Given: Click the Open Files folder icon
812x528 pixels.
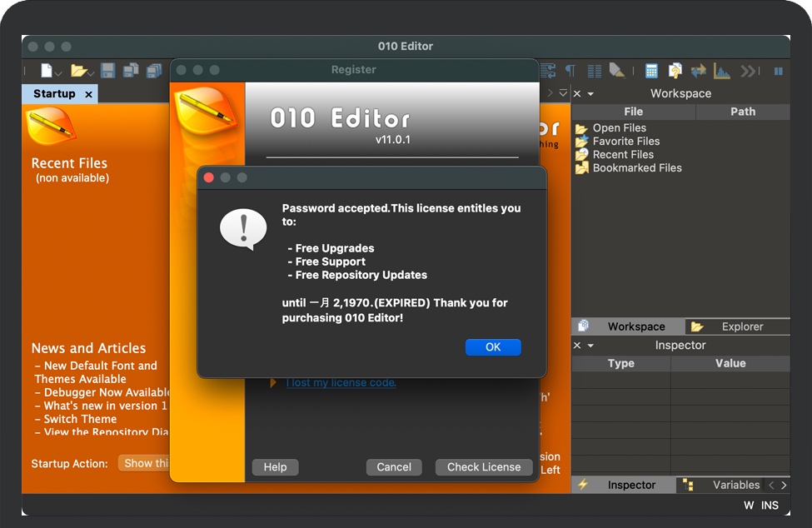Looking at the screenshot, I should (x=581, y=128).
